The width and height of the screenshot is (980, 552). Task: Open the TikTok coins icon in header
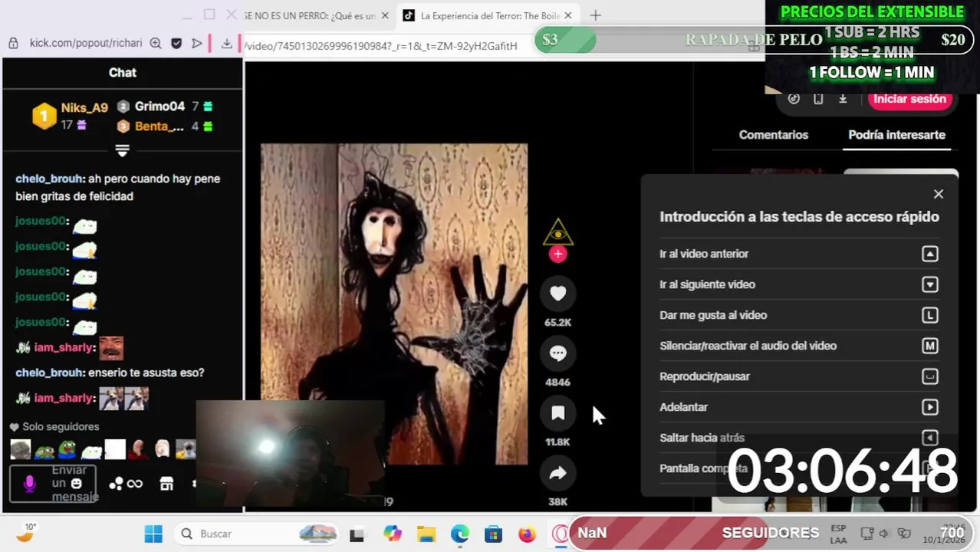tap(794, 98)
